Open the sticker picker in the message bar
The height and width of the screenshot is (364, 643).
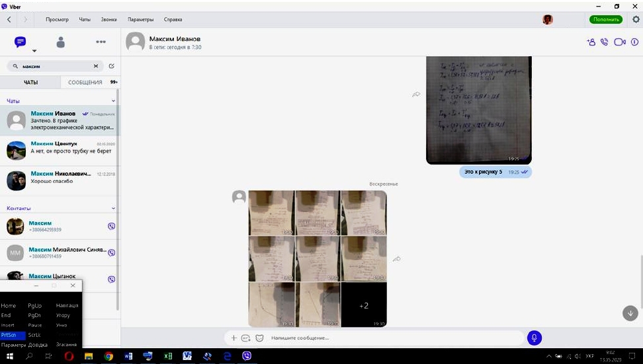[x=259, y=338]
